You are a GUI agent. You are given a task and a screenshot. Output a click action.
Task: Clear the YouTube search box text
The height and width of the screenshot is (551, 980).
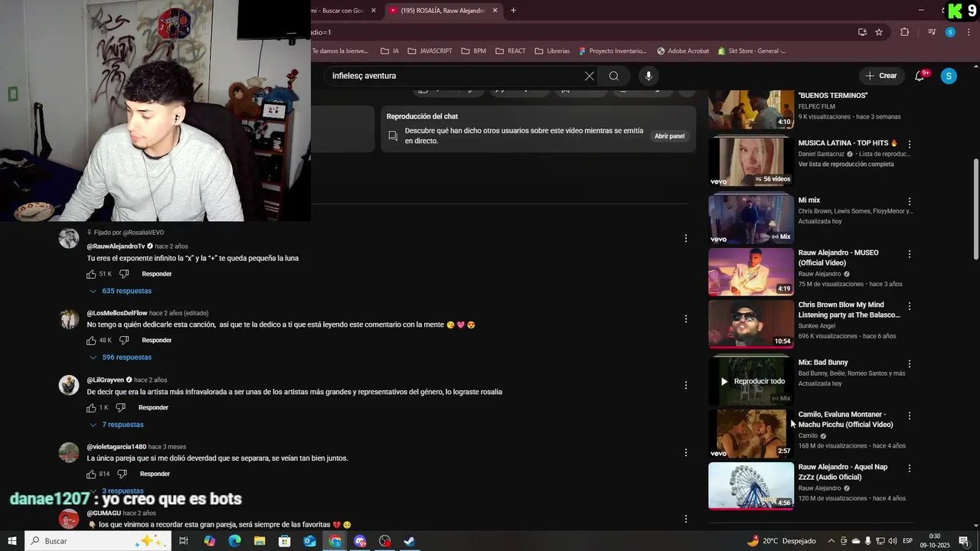[590, 76]
